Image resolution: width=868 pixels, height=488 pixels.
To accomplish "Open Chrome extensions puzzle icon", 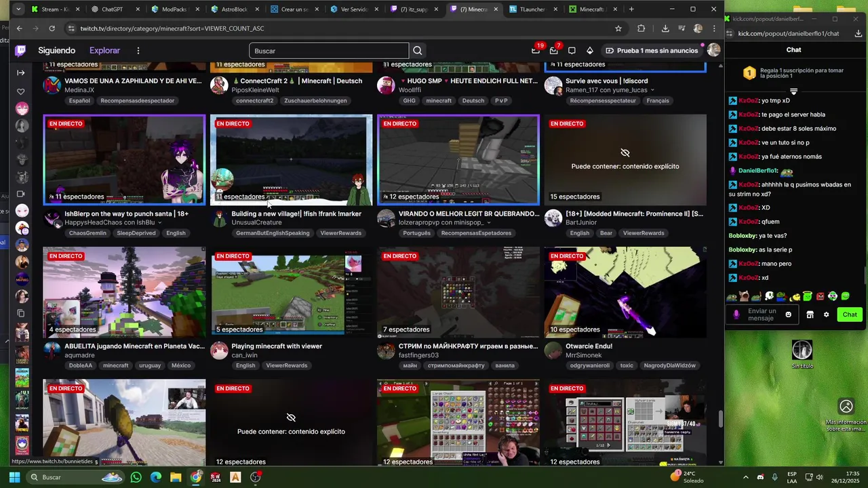I will (642, 28).
